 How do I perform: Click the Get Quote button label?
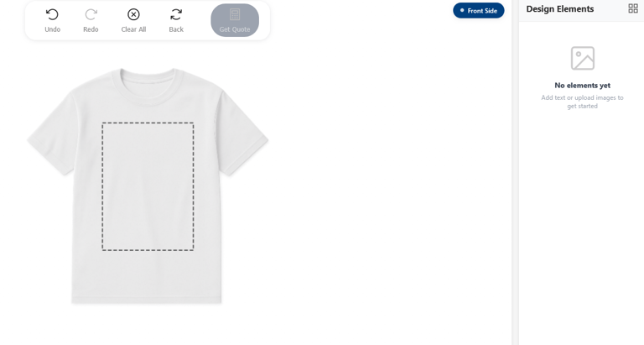tap(235, 29)
